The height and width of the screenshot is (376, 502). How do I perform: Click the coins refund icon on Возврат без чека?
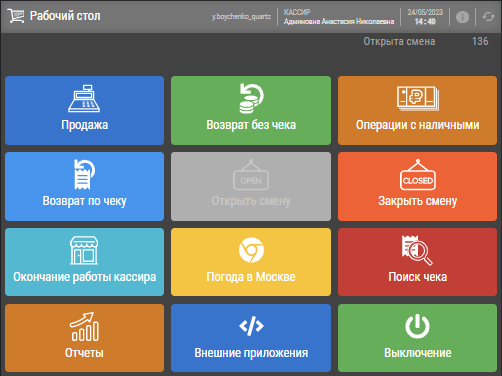(x=251, y=99)
